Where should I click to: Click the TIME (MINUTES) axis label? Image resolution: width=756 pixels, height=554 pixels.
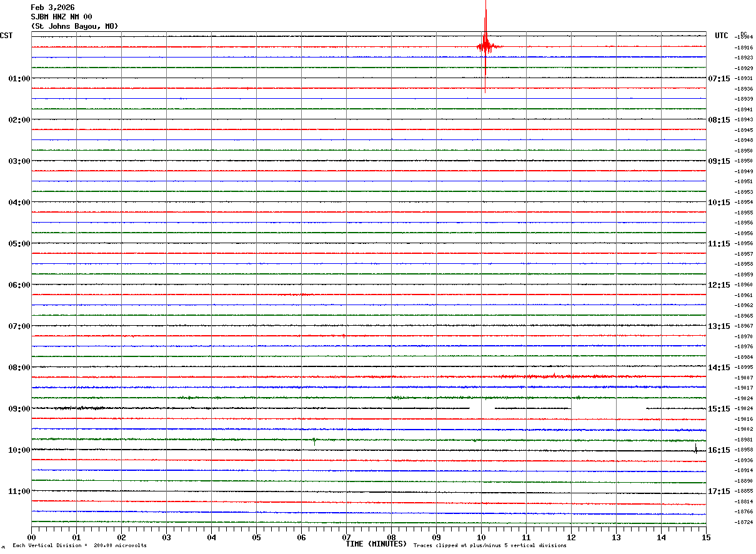376,544
